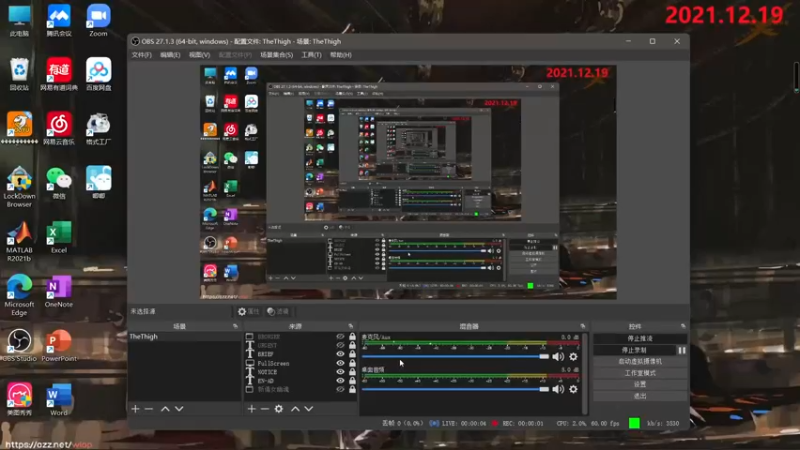800x450 pixels.
Task: Pop out the Audio Mixer (混音器) dock
Action: tap(583, 326)
